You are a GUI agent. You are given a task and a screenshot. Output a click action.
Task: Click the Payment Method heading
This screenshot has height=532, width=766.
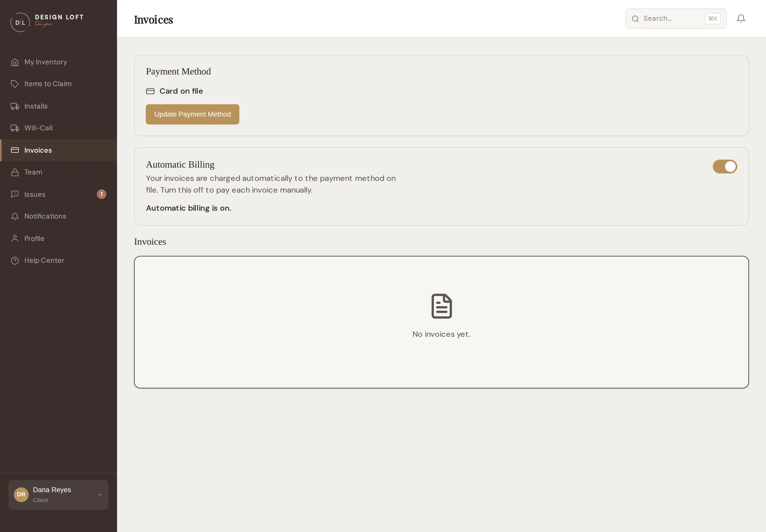click(178, 72)
